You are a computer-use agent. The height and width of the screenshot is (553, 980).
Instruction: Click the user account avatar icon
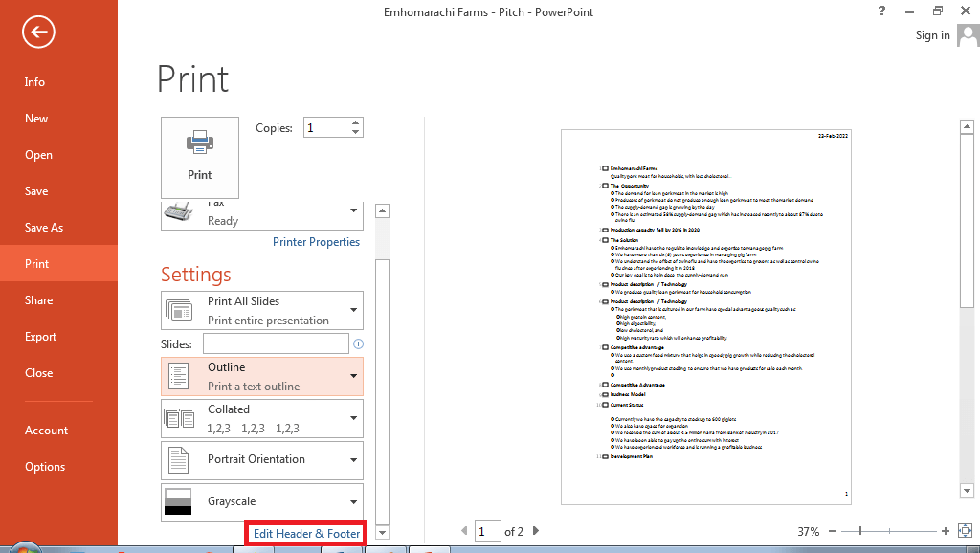point(969,35)
